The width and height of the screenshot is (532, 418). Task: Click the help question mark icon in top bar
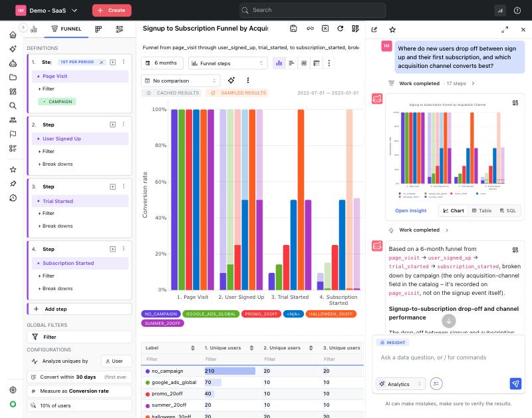tap(517, 11)
